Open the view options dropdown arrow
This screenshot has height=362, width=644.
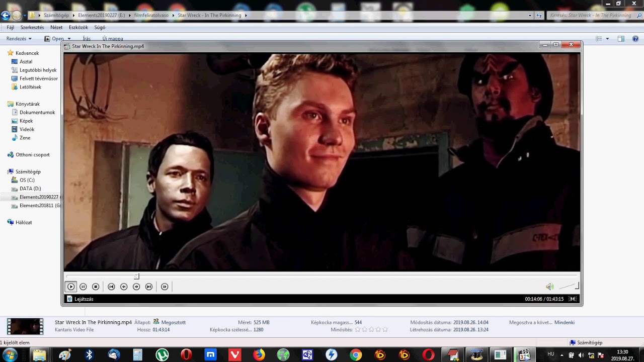(607, 39)
